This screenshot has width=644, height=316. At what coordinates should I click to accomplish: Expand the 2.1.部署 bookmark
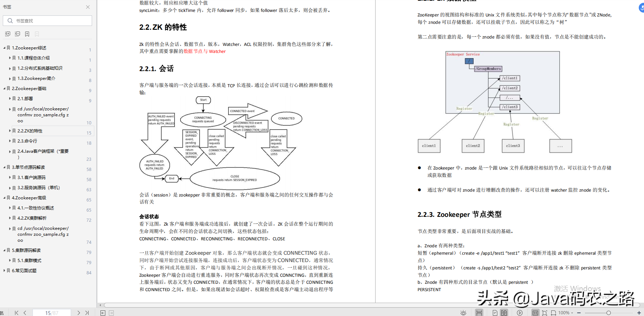10,98
